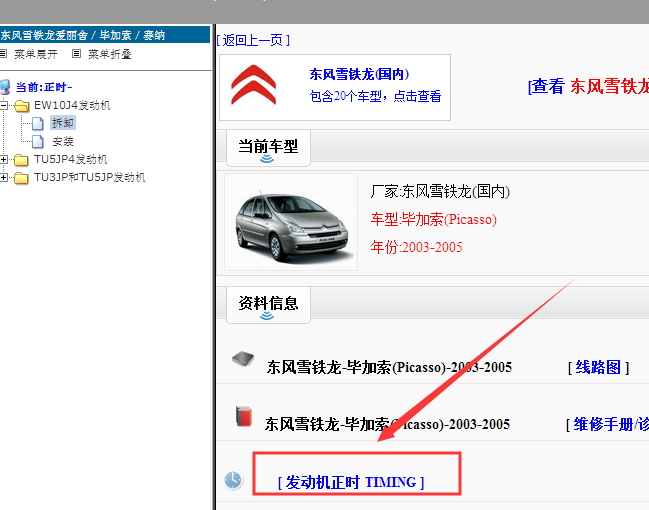Click the EW10J4发动机 open folder icon
This screenshot has width=649, height=510.
[x=22, y=106]
